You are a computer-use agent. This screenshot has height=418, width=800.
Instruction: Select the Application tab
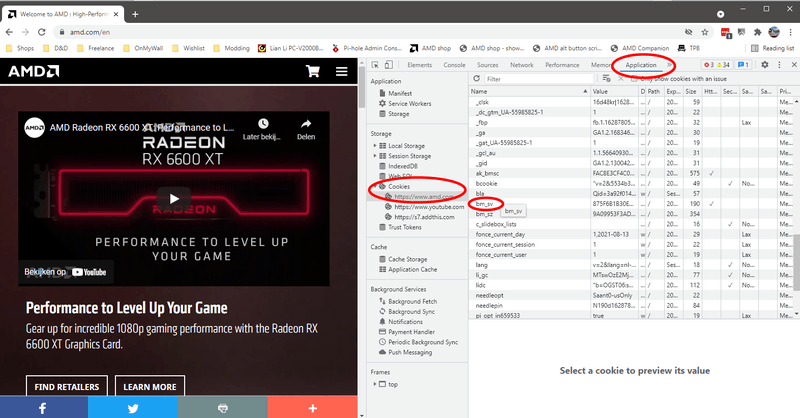[x=641, y=65]
